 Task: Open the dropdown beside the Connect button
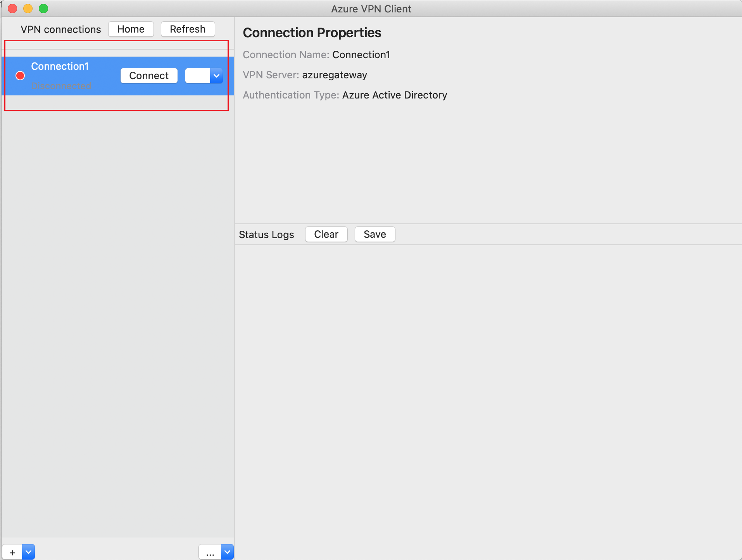point(216,76)
